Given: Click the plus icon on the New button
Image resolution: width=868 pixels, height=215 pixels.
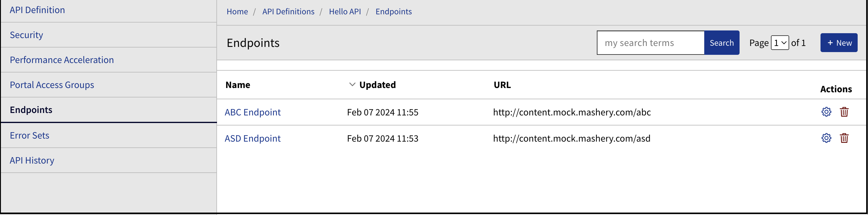Looking at the screenshot, I should [830, 42].
